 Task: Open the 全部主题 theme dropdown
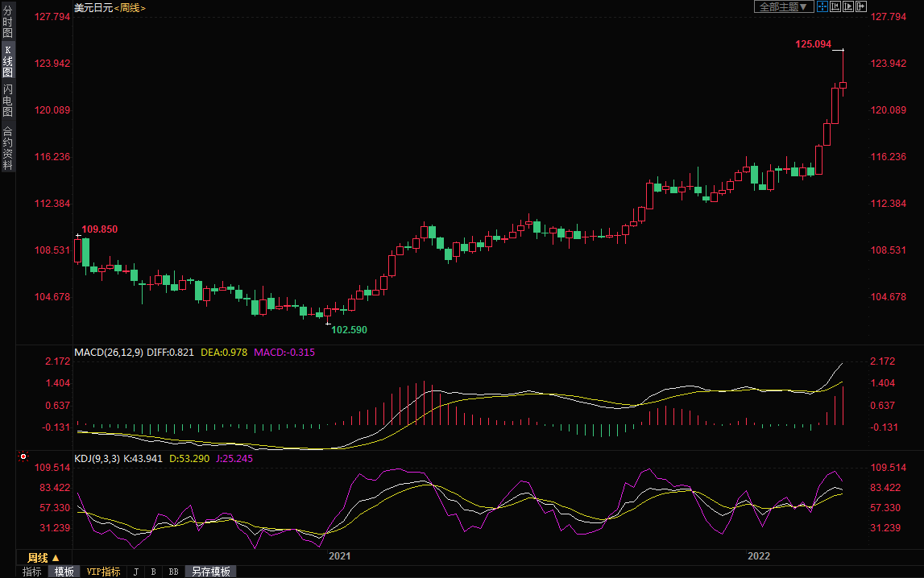783,6
